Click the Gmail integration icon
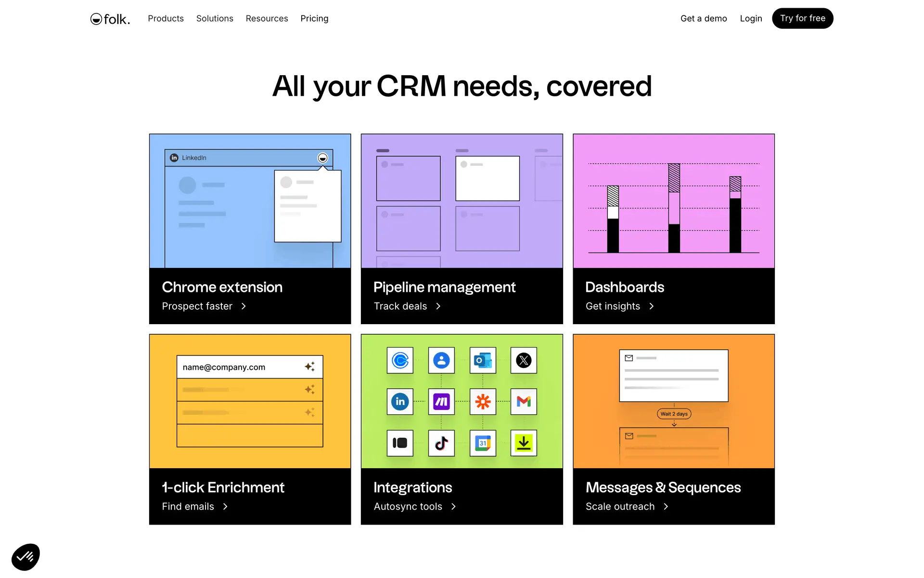The height and width of the screenshot is (578, 924). (x=524, y=401)
